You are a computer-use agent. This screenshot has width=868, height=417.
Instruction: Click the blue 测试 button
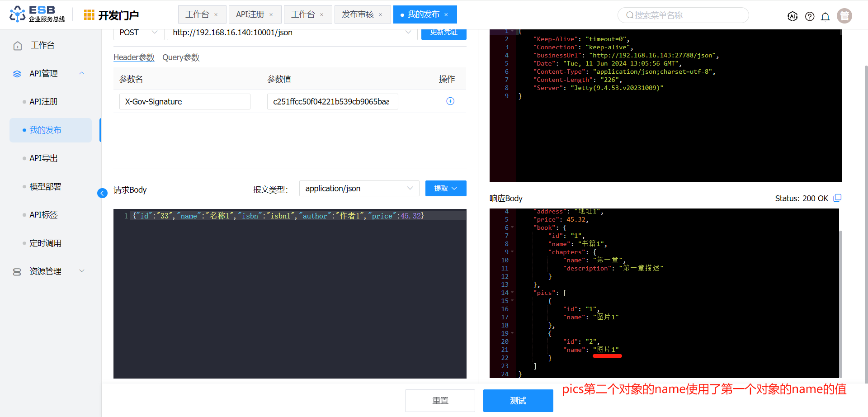[518, 401]
